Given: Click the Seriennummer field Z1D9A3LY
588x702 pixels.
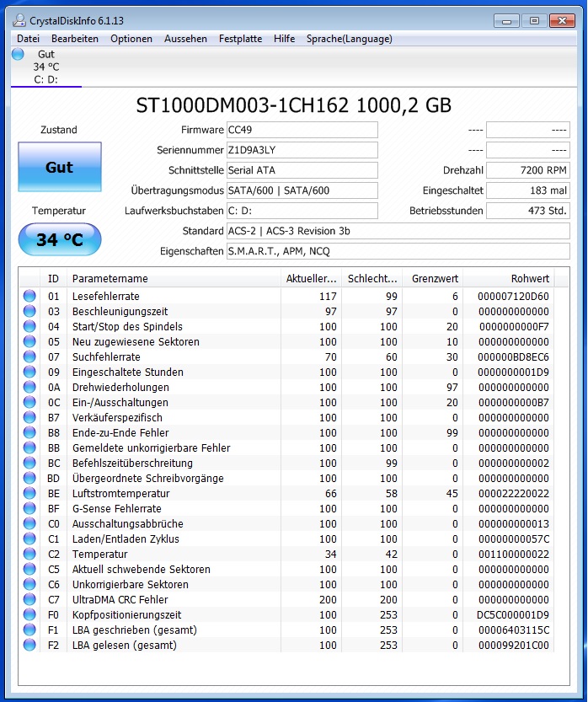Looking at the screenshot, I should click(302, 150).
